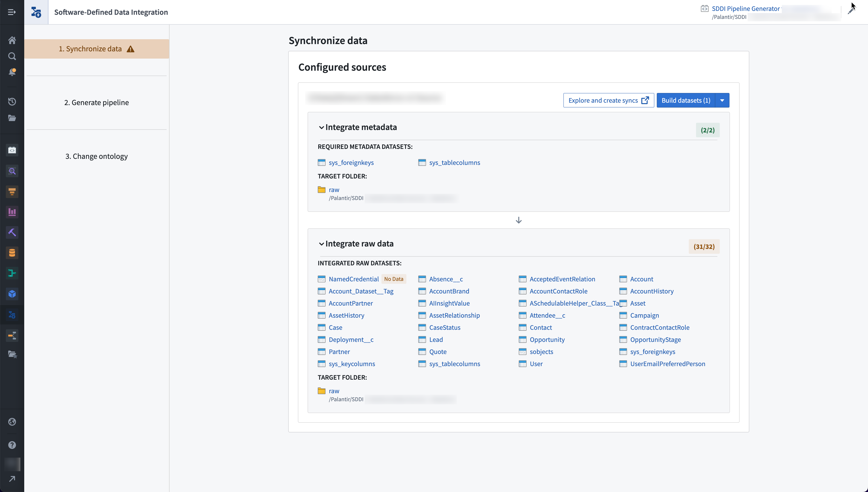Click the diagonal arrow icon at sidebar bottom
The image size is (868, 492).
12,479
